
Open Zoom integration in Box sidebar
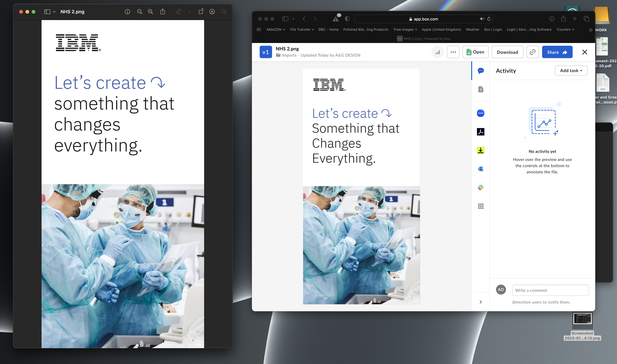(x=481, y=113)
